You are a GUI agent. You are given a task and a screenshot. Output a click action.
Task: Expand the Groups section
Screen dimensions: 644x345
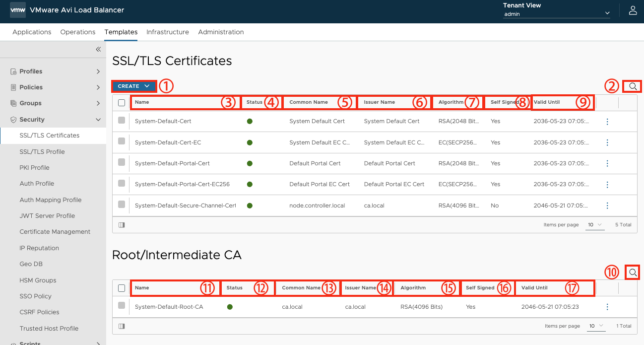(x=98, y=103)
